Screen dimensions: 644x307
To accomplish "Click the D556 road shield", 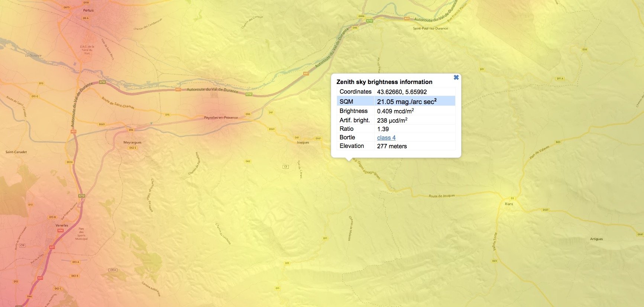I will [69, 162].
